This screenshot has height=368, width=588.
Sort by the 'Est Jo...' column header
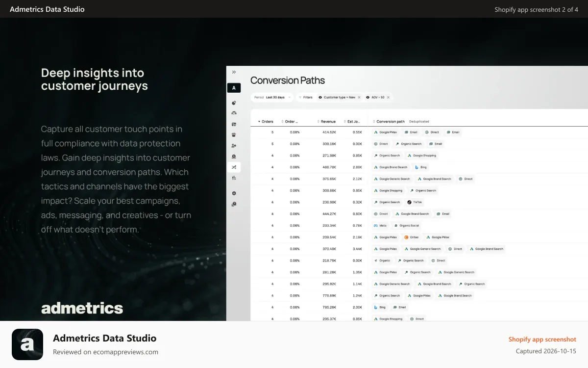coord(352,121)
